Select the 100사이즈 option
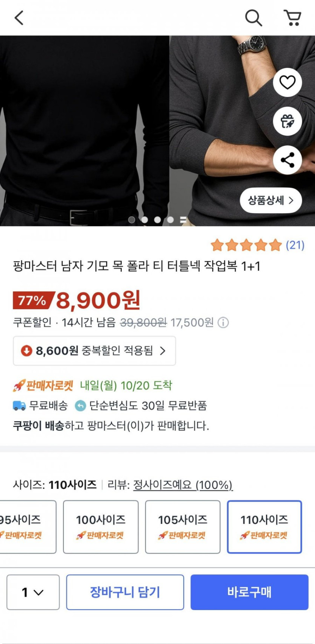 pyautogui.click(x=101, y=527)
